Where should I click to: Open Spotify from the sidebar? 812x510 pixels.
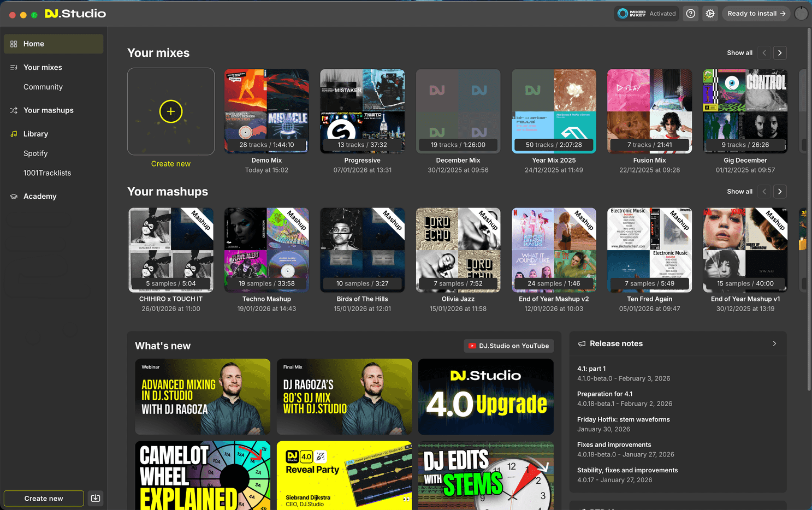click(x=35, y=153)
